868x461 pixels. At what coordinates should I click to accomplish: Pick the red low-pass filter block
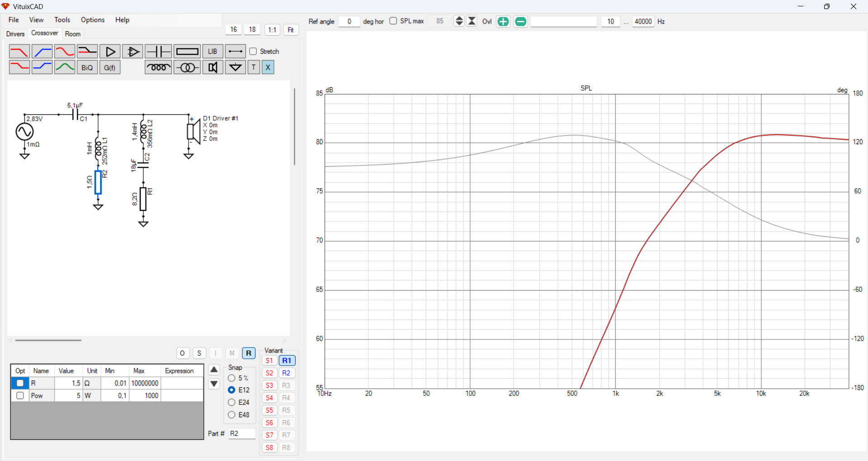(x=19, y=52)
